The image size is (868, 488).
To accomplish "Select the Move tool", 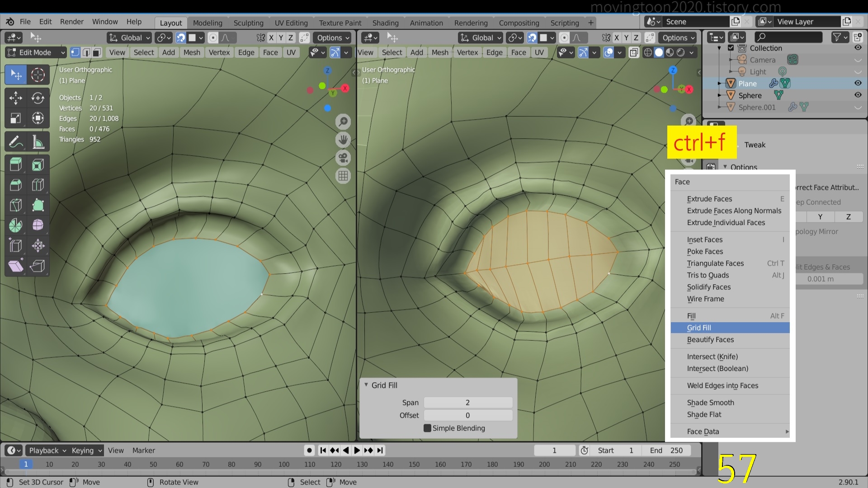I will (16, 98).
